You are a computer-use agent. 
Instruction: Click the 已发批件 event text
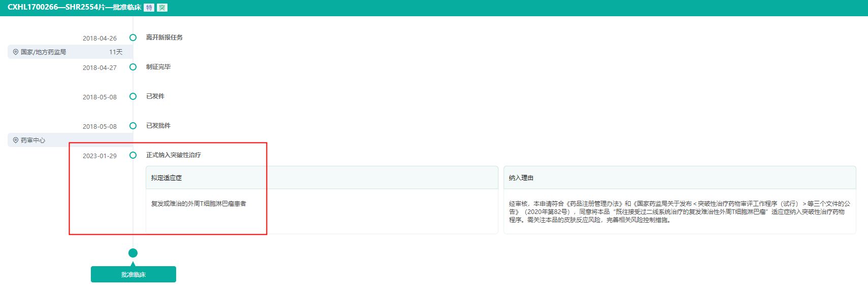coord(158,125)
